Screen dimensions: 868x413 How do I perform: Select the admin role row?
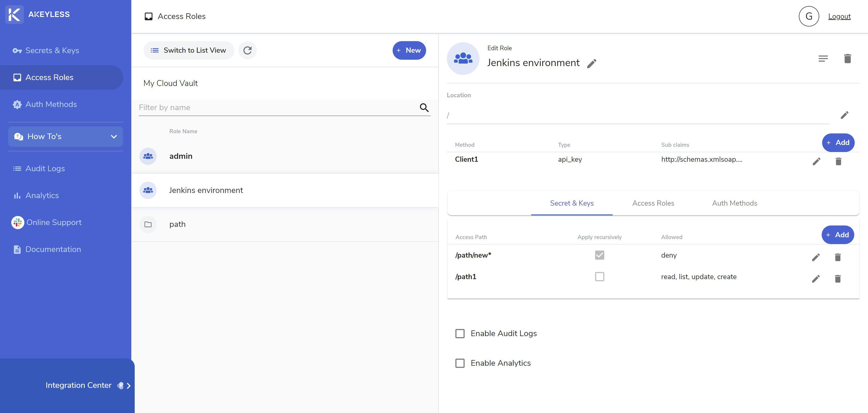tap(285, 156)
